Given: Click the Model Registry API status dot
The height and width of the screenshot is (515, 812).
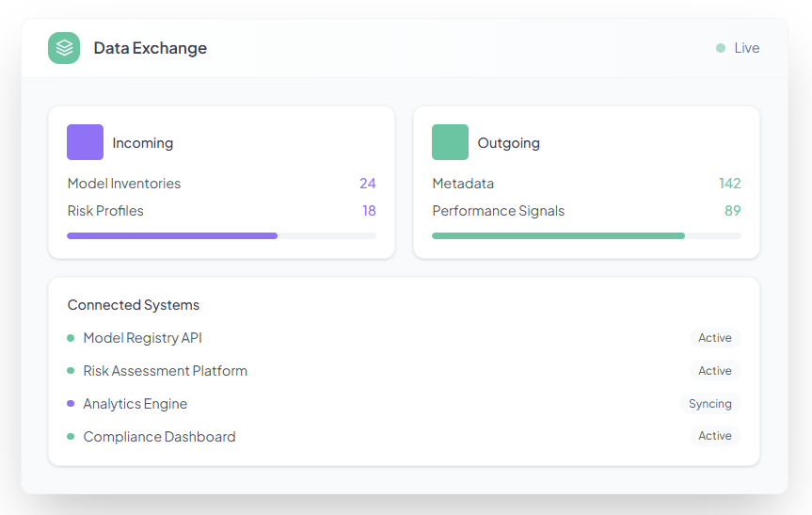Looking at the screenshot, I should tap(71, 338).
